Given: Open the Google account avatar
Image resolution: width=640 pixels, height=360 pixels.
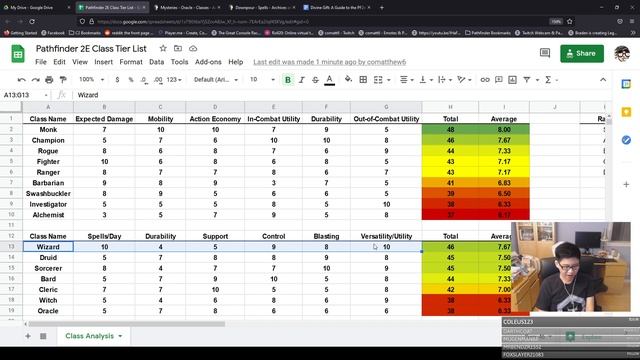Looking at the screenshot, I should coord(622,53).
